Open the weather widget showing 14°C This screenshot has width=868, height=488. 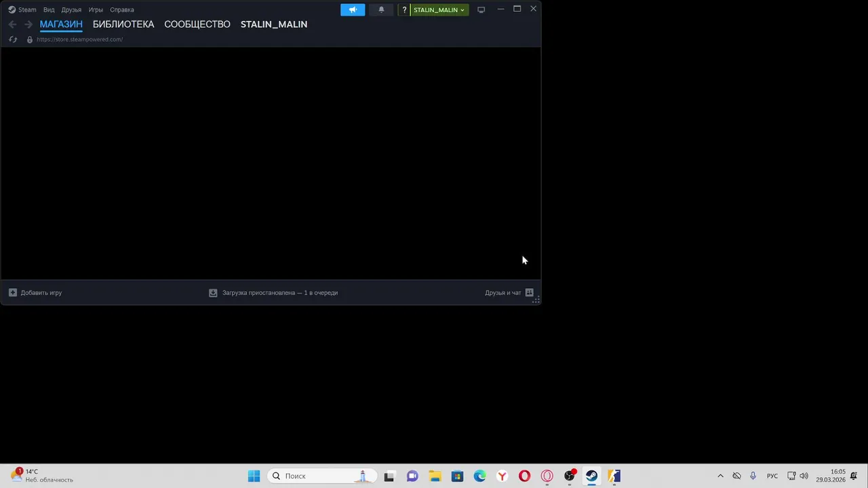(x=42, y=476)
